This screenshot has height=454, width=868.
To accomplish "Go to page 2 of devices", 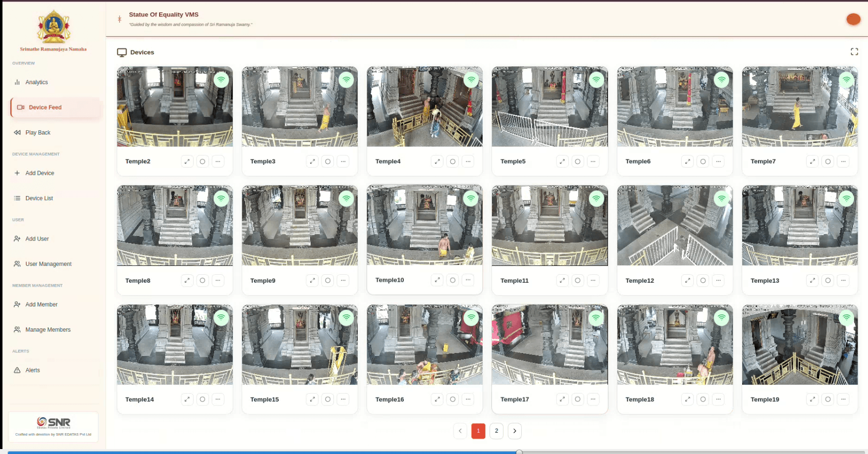I will coord(496,431).
